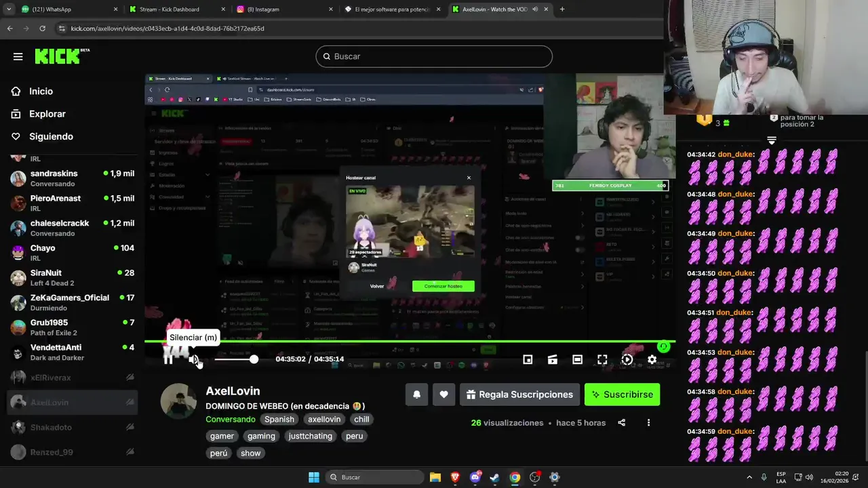The height and width of the screenshot is (488, 868).
Task: Click AxelLovin's channel avatar
Action: 178,401
